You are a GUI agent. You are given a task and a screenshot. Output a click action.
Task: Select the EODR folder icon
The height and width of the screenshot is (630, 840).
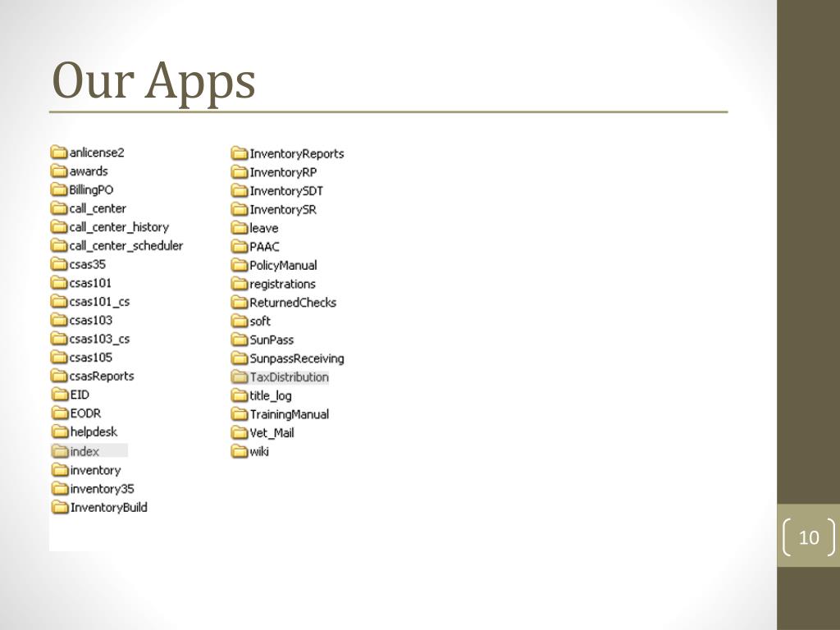point(60,413)
